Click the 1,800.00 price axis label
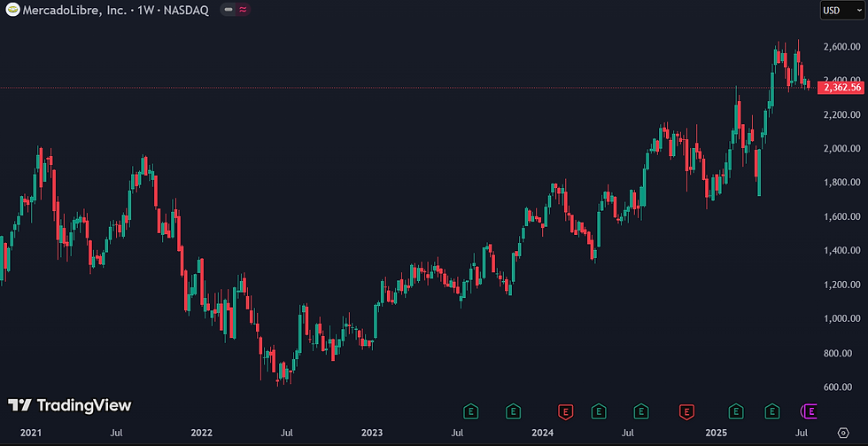The height and width of the screenshot is (446, 868). coord(842,183)
